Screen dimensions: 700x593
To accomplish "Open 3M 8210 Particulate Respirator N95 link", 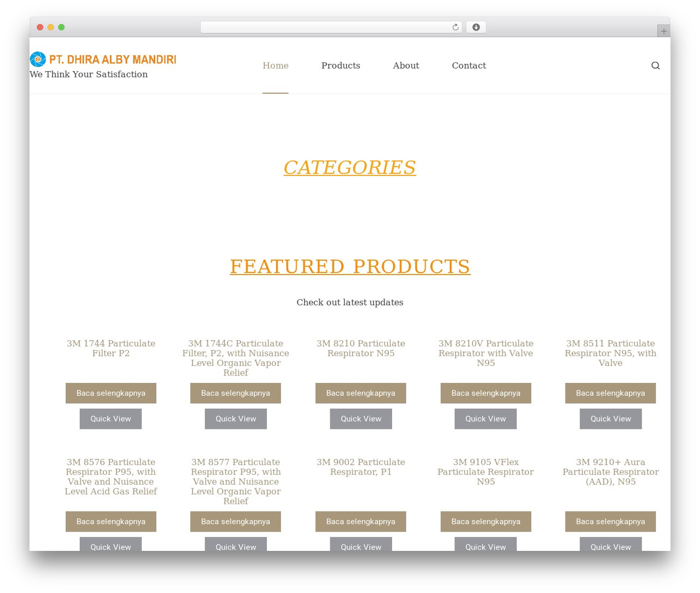I will click(x=361, y=348).
